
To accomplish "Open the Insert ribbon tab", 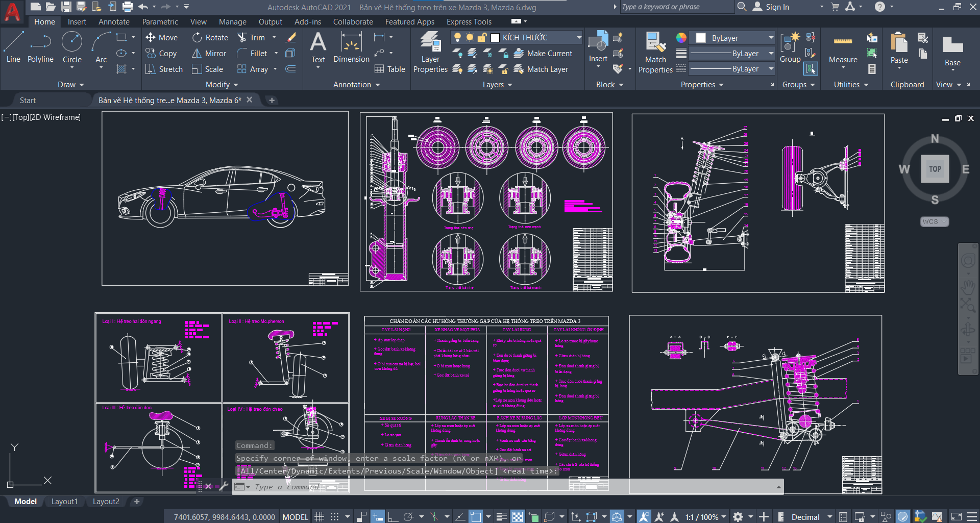I will 77,21.
